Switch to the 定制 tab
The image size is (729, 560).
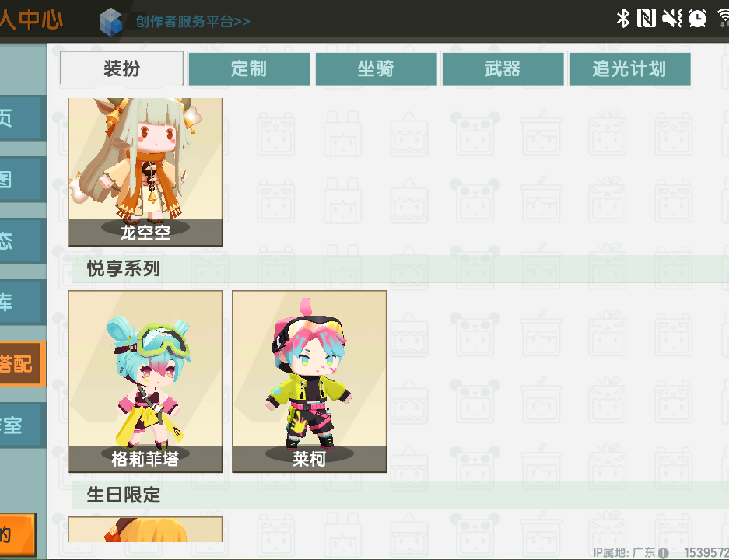(249, 68)
